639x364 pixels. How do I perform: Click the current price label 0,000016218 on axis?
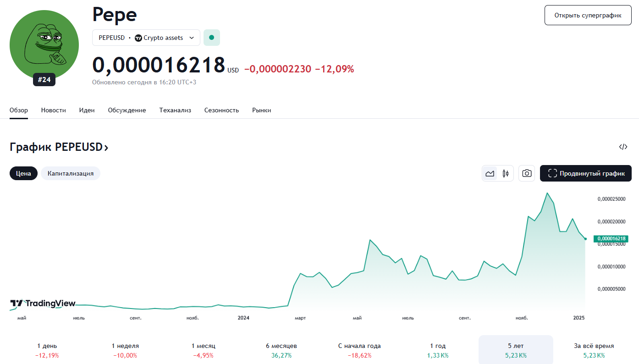pos(610,239)
